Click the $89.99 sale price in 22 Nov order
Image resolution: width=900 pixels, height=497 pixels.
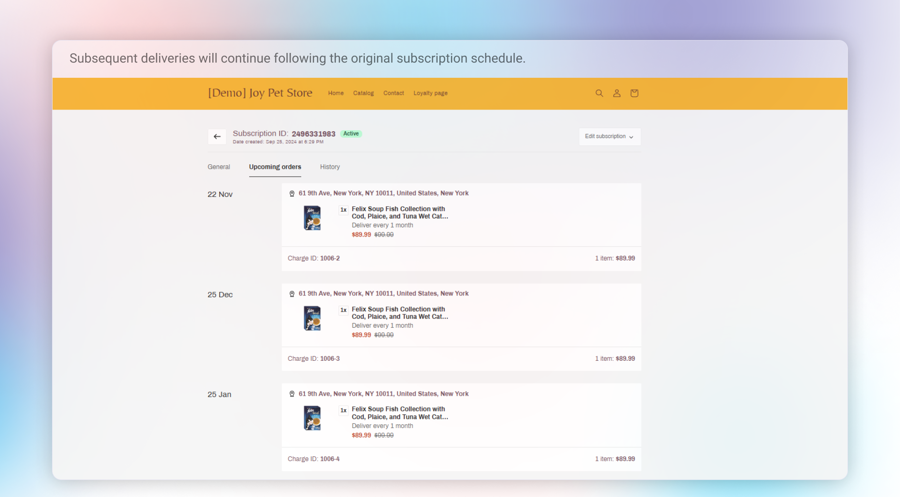pos(362,235)
